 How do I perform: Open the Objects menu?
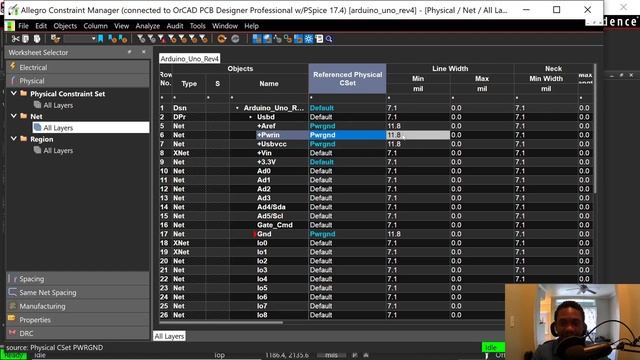(x=65, y=26)
